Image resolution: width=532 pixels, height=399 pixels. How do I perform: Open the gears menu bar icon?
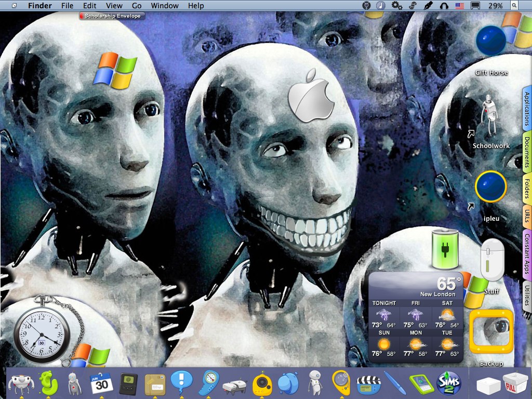(396, 5)
